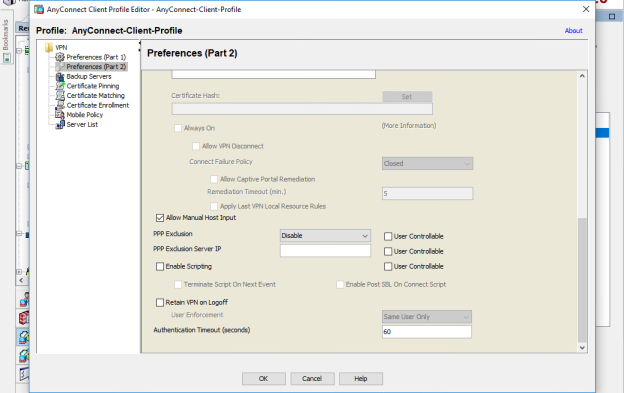Click the Certificate Matching icon
The height and width of the screenshot is (393, 624).
pos(60,95)
